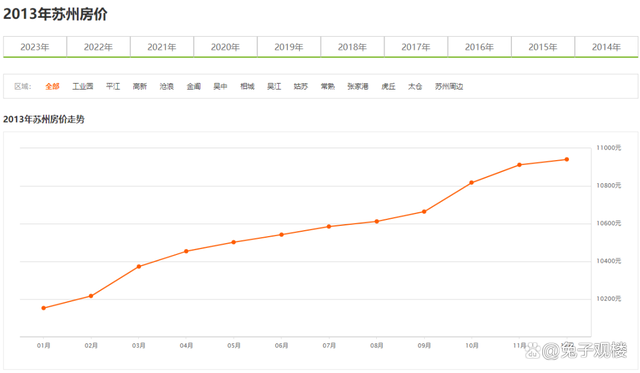Filter by 太仓 area
Screen dimensions: 640x373
[x=415, y=86]
